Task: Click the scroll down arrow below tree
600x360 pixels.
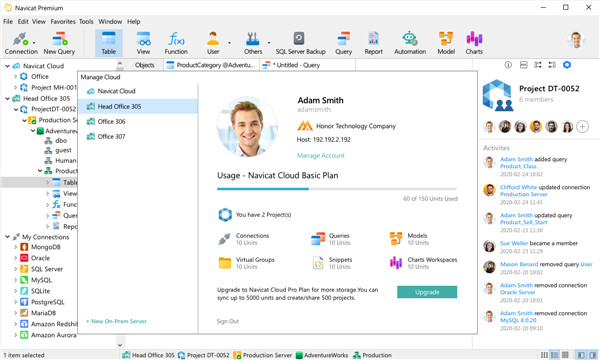Action: 120,345
